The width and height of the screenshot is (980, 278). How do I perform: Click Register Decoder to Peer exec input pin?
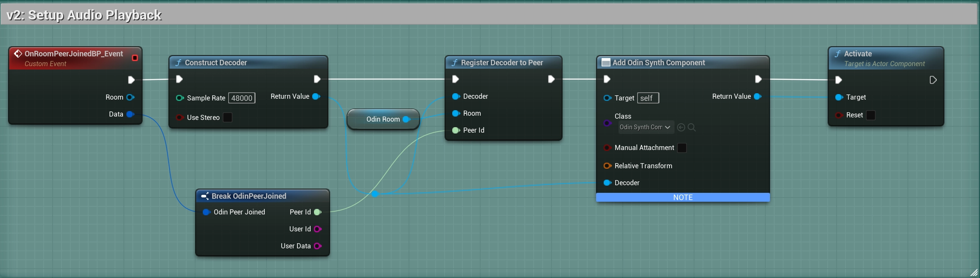[x=455, y=79]
